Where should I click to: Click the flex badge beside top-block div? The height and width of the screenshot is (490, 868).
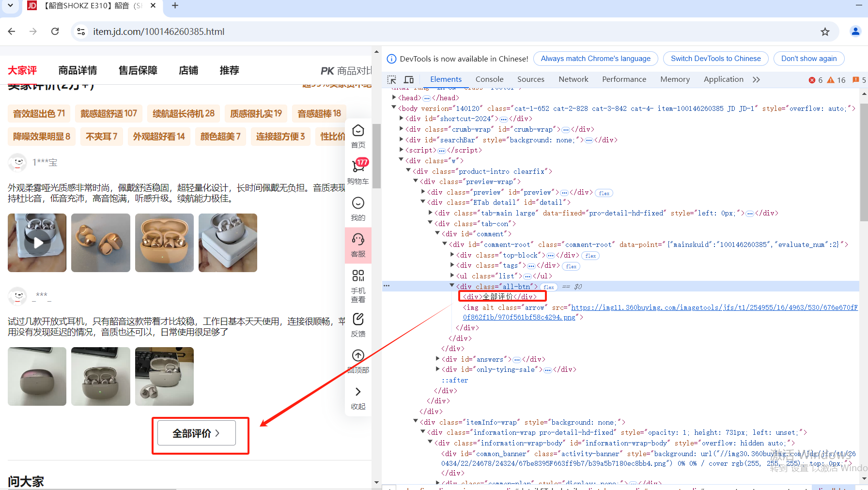(590, 256)
